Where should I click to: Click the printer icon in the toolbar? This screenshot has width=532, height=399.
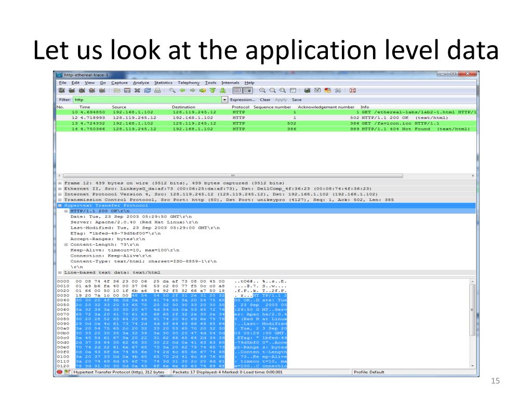157,91
